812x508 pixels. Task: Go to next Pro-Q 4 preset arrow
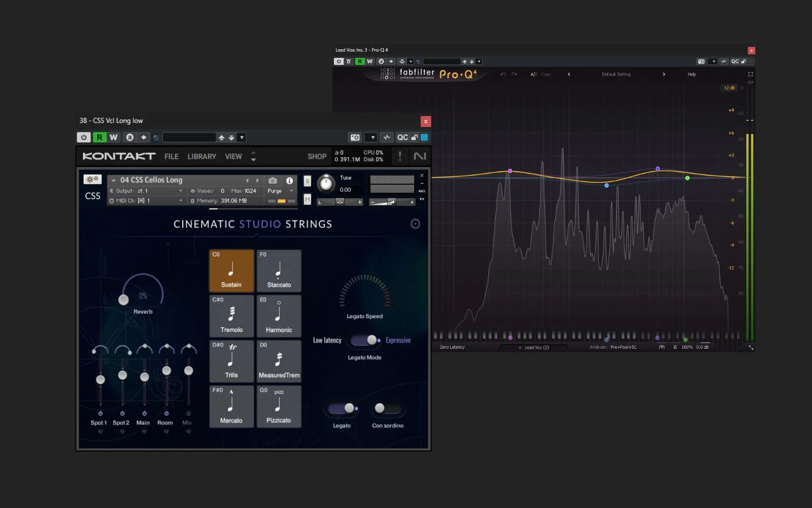coord(664,74)
